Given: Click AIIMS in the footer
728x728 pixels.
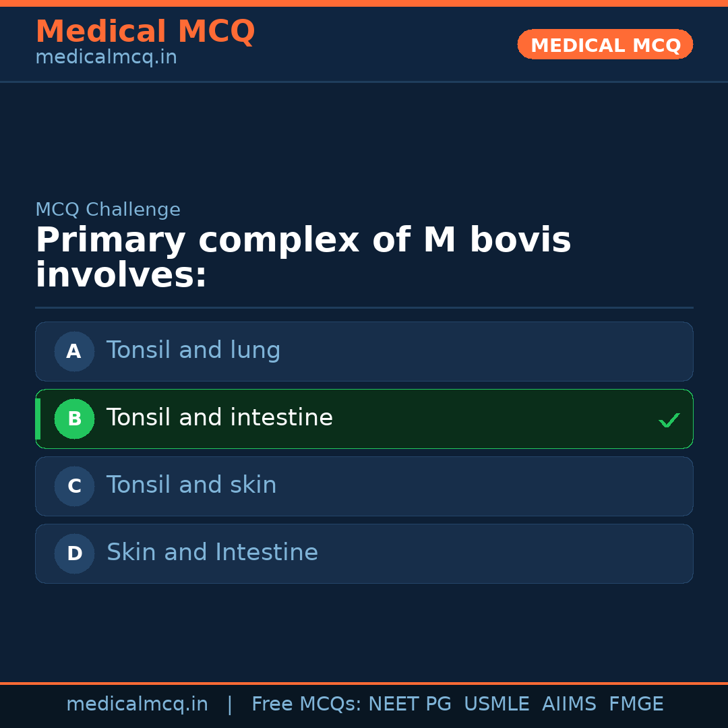Looking at the screenshot, I should (569, 704).
